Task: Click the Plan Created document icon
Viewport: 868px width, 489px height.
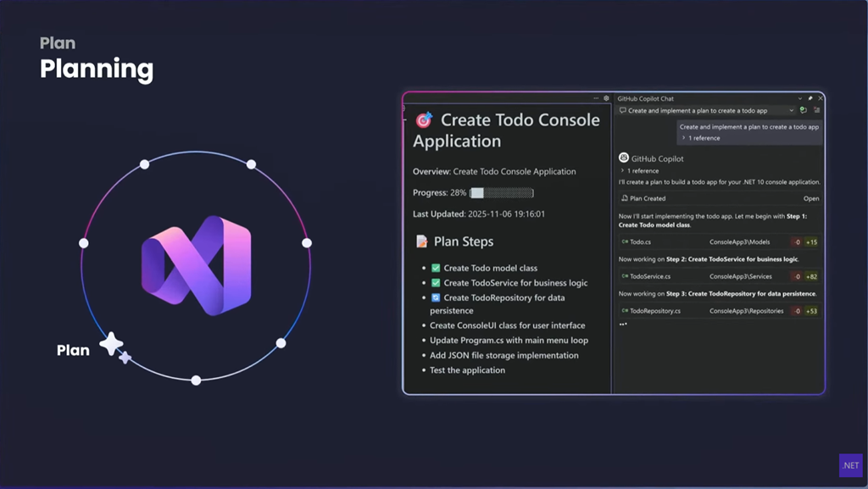Action: 625,198
